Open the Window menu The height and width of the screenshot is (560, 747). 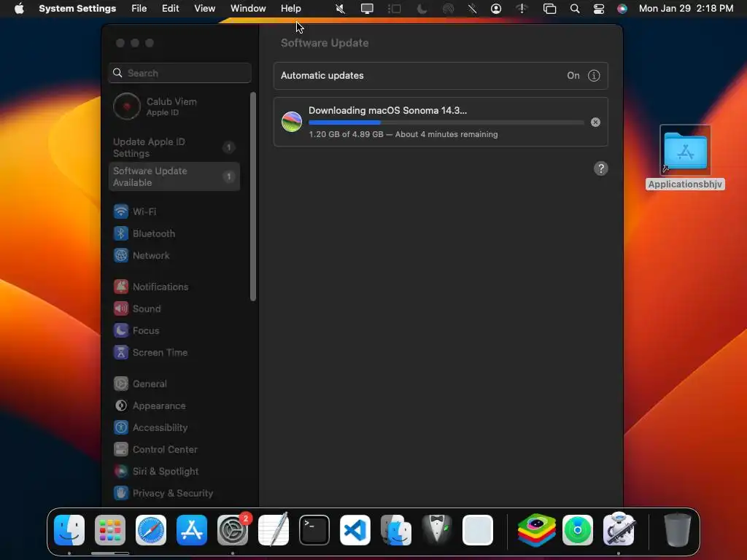click(248, 9)
